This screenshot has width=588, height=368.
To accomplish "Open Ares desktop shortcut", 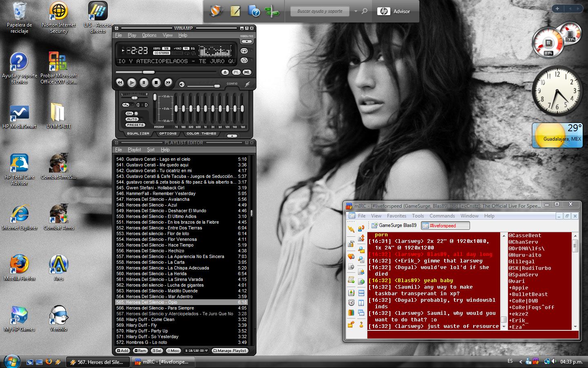I will [x=59, y=267].
